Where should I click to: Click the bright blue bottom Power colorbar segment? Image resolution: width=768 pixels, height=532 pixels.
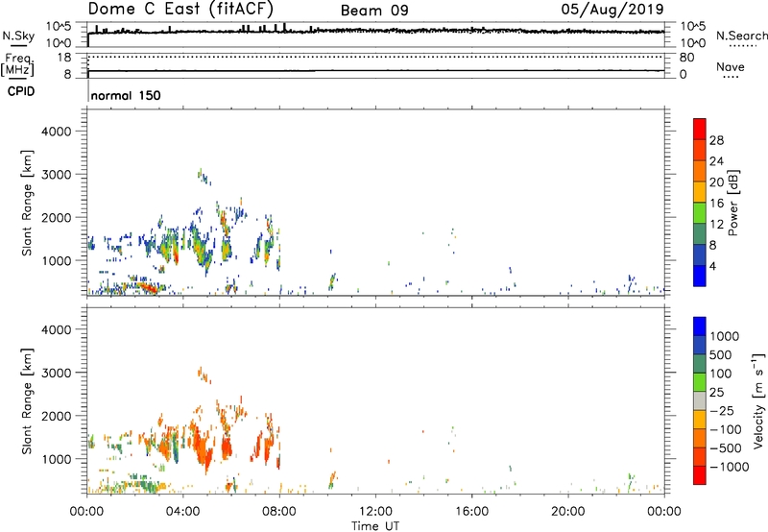[700, 276]
